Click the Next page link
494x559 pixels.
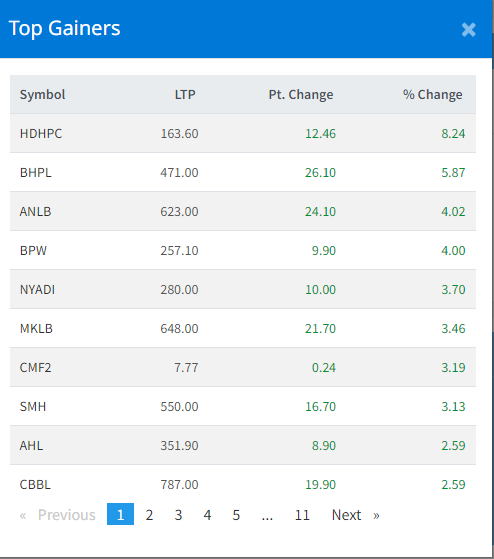tap(355, 514)
